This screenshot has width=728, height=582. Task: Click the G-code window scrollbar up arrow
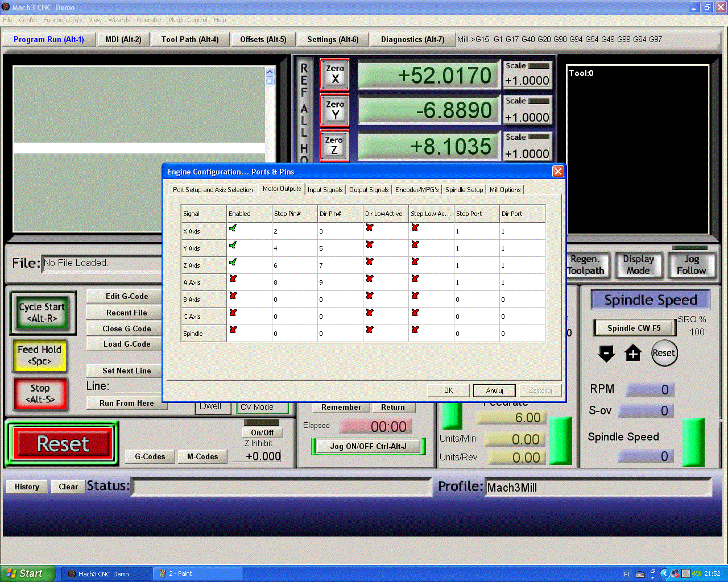click(270, 72)
